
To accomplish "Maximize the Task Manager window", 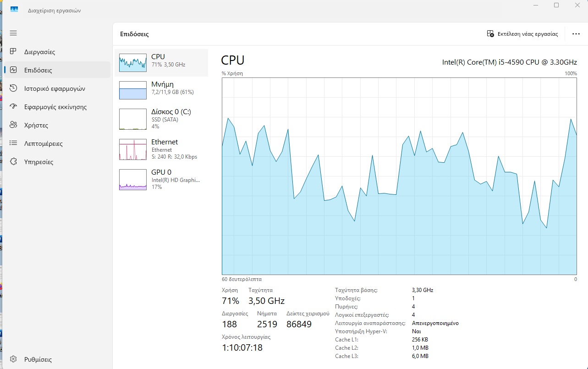I will click(556, 5).
